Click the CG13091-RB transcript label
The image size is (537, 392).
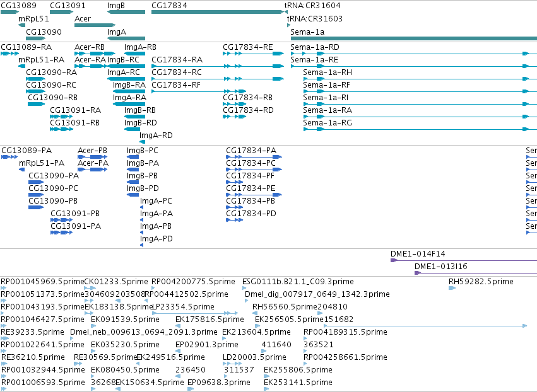(74, 123)
